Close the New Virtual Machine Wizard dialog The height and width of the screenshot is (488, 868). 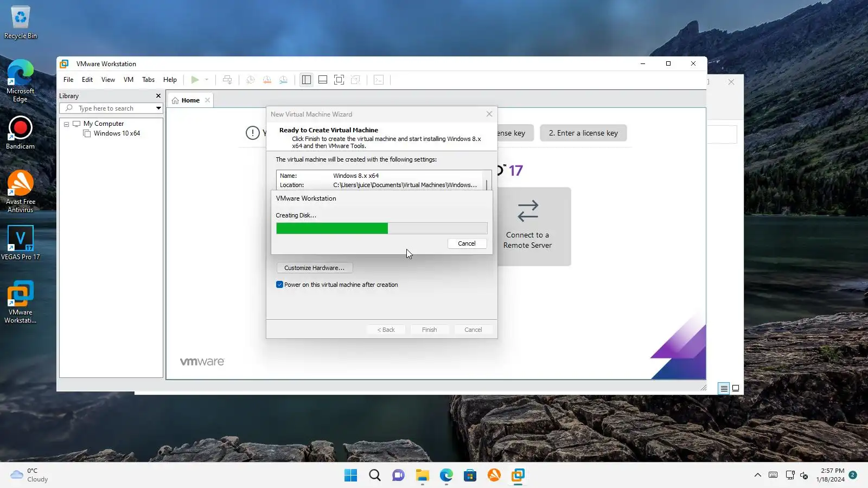click(489, 114)
